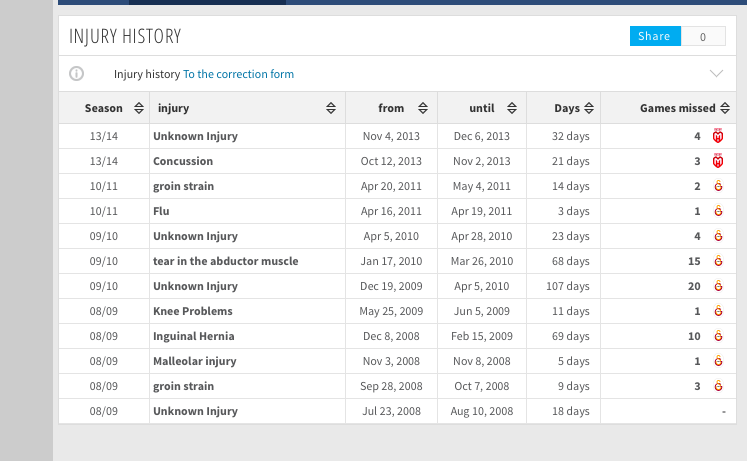This screenshot has width=747, height=461.
Task: Click club crest in Inguinal Hernia row
Action: point(717,336)
